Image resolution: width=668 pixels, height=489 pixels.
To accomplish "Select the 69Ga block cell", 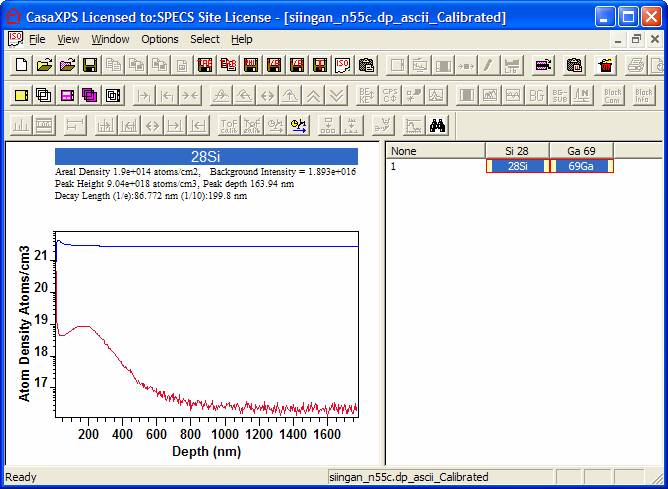I will (x=581, y=166).
